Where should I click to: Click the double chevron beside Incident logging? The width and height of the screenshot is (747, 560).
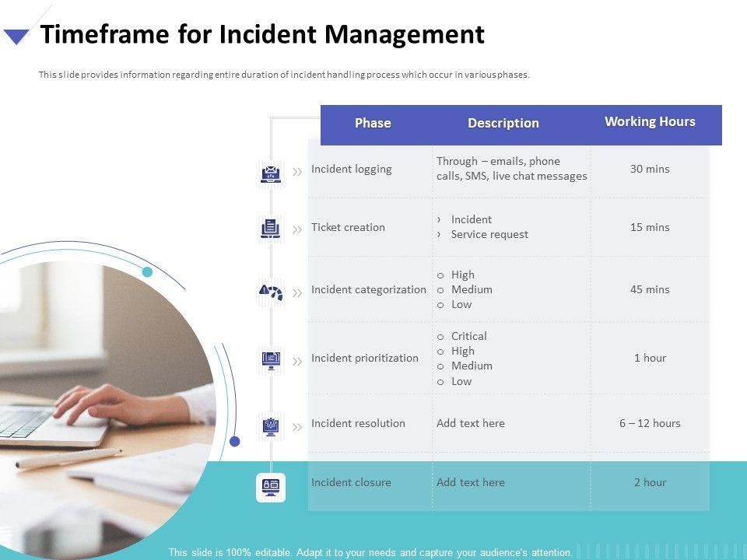pos(297,172)
